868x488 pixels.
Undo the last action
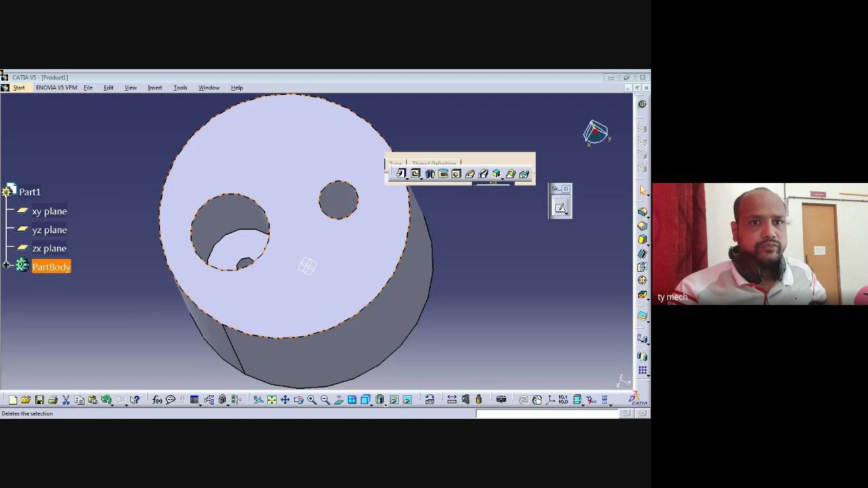point(106,400)
